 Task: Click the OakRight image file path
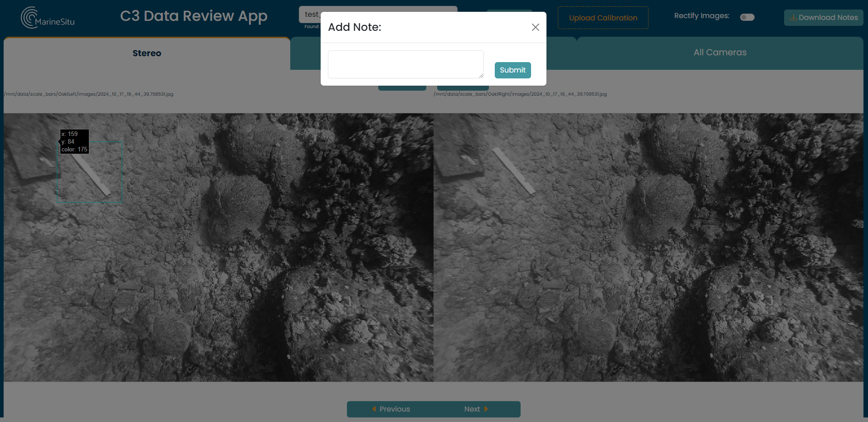point(520,94)
